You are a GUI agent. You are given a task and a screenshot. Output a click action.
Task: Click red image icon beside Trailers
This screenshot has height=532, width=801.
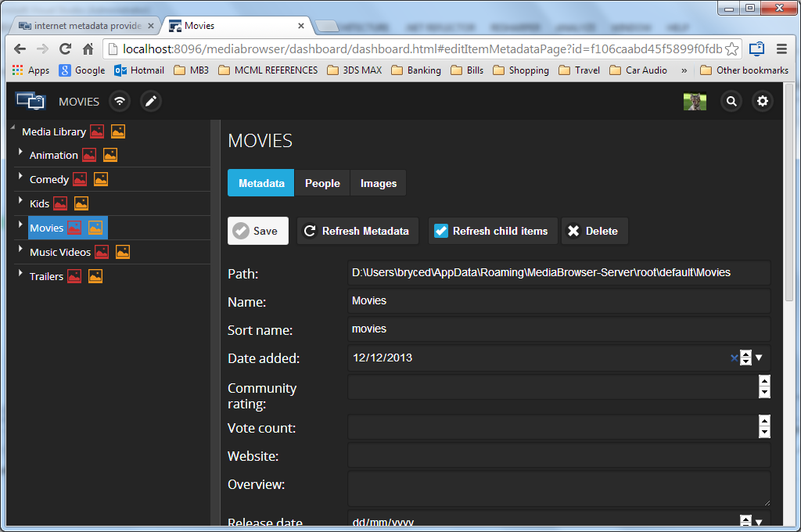pos(74,276)
